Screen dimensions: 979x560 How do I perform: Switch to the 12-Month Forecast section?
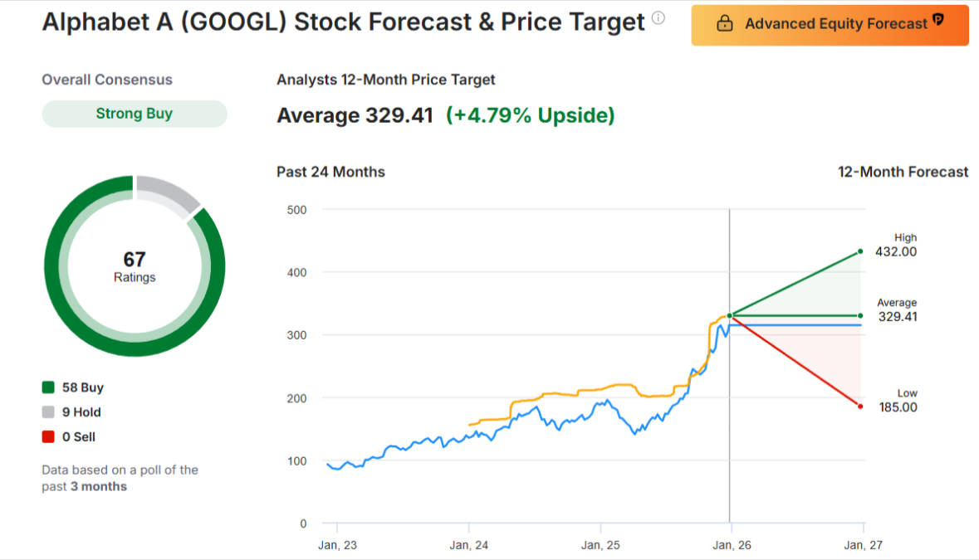click(x=903, y=172)
